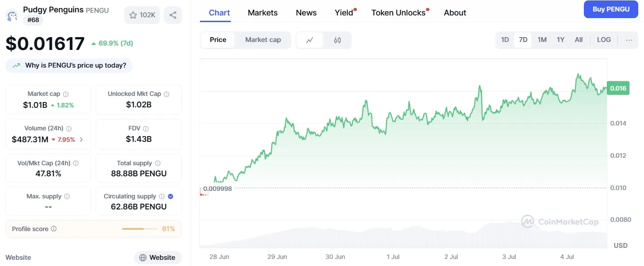Switch to candlestick chart view icon
644x266 pixels.
337,40
